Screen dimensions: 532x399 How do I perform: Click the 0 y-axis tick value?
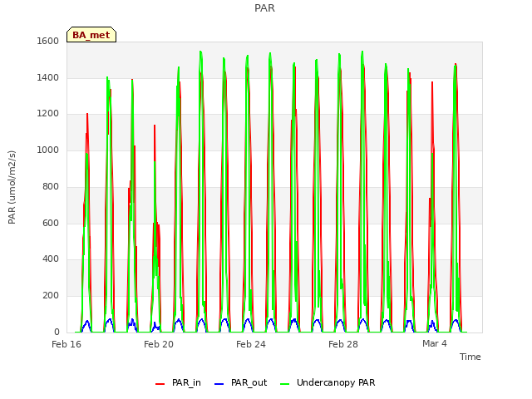point(57,332)
